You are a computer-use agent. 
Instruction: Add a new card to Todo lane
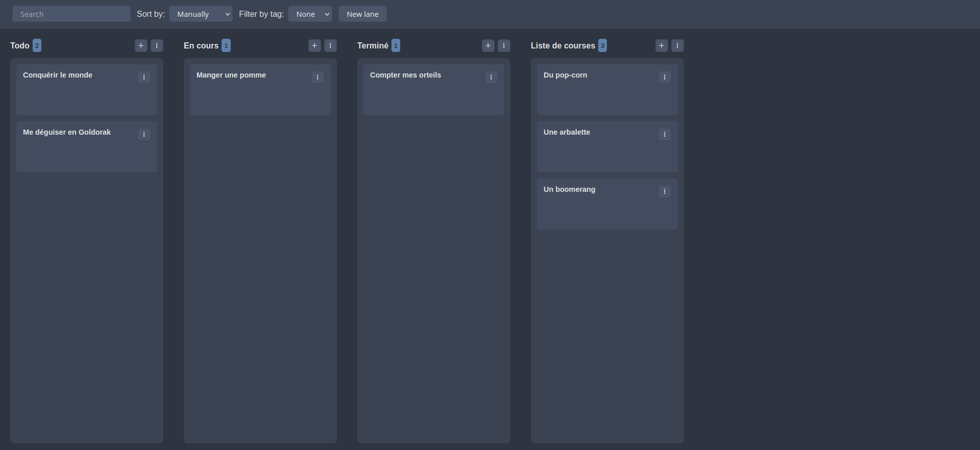click(x=141, y=46)
